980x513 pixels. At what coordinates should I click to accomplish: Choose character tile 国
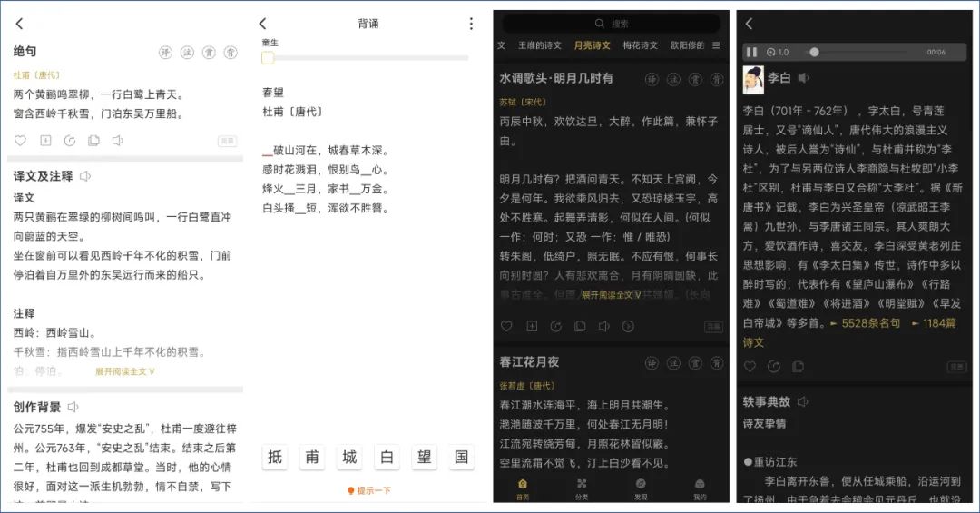[x=461, y=458]
